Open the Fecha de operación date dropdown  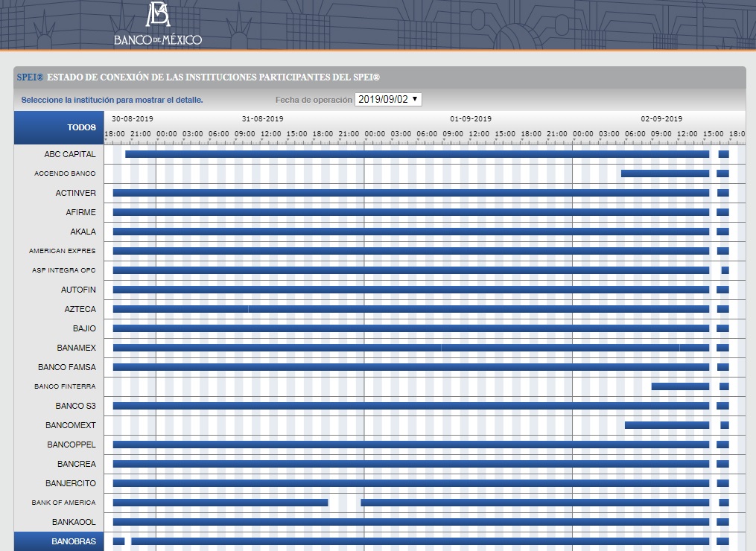[x=388, y=99]
